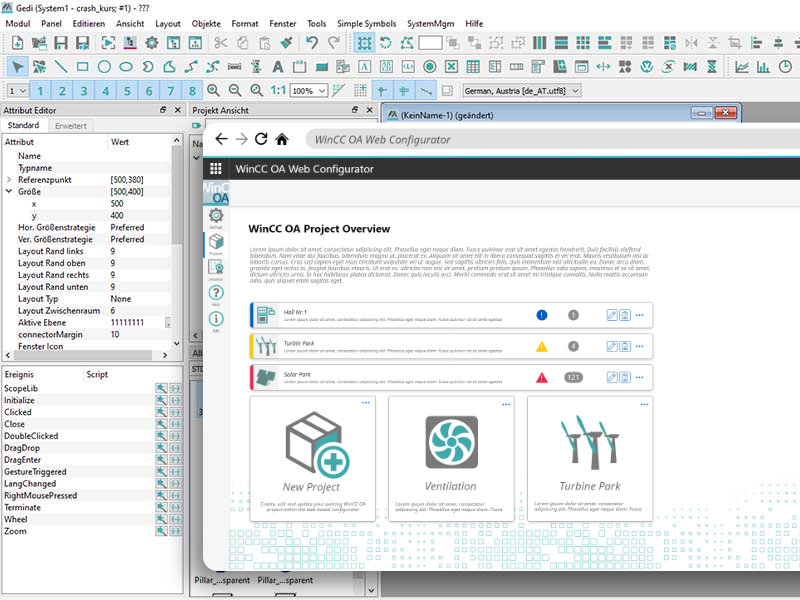Toggle layer 3 visibility button

(84, 91)
